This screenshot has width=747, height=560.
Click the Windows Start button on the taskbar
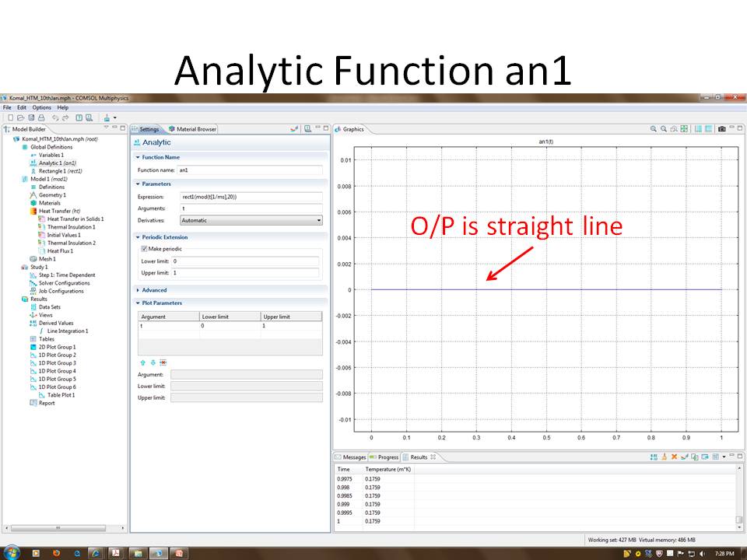point(11,553)
